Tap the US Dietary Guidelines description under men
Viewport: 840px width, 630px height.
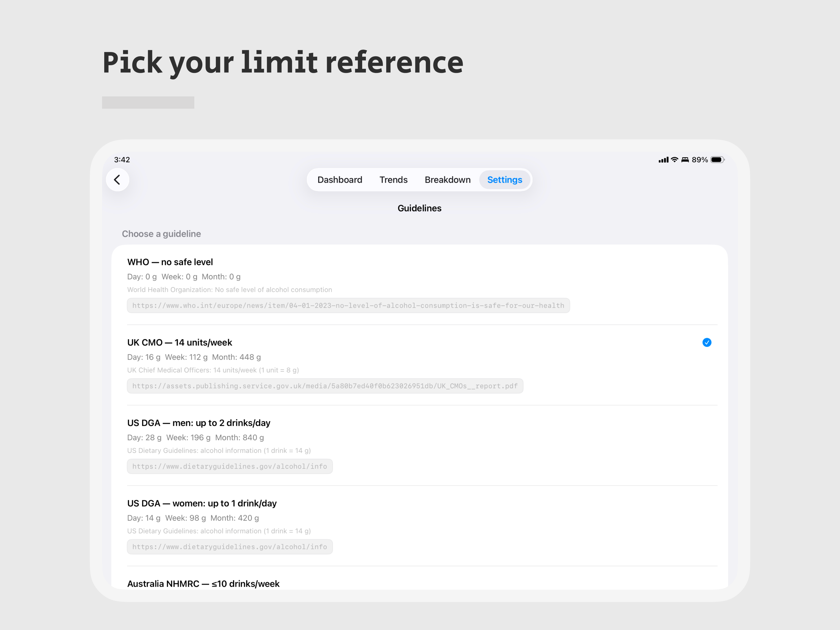(x=219, y=451)
